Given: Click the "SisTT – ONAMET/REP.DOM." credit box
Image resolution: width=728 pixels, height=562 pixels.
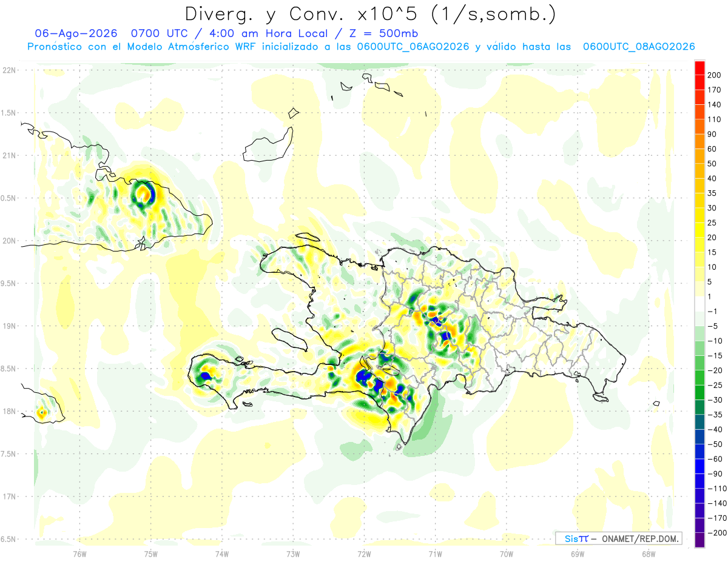Looking at the screenshot, I should coord(618,538).
